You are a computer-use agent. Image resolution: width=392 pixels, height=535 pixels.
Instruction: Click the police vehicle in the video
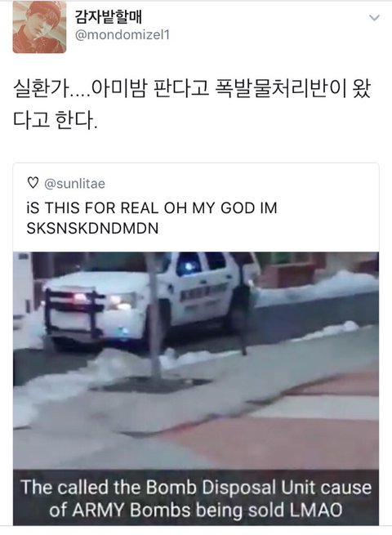point(150,301)
